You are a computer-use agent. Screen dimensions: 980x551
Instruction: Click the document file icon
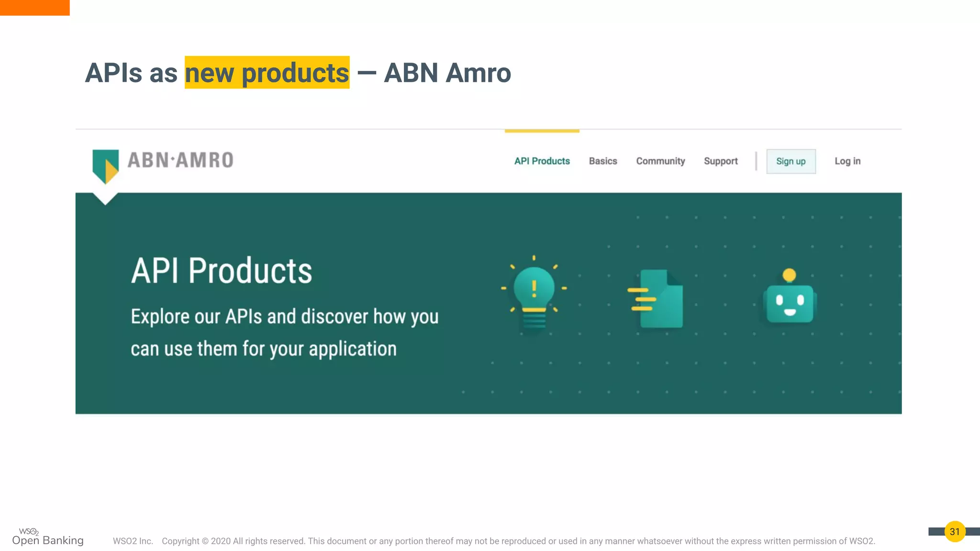656,299
